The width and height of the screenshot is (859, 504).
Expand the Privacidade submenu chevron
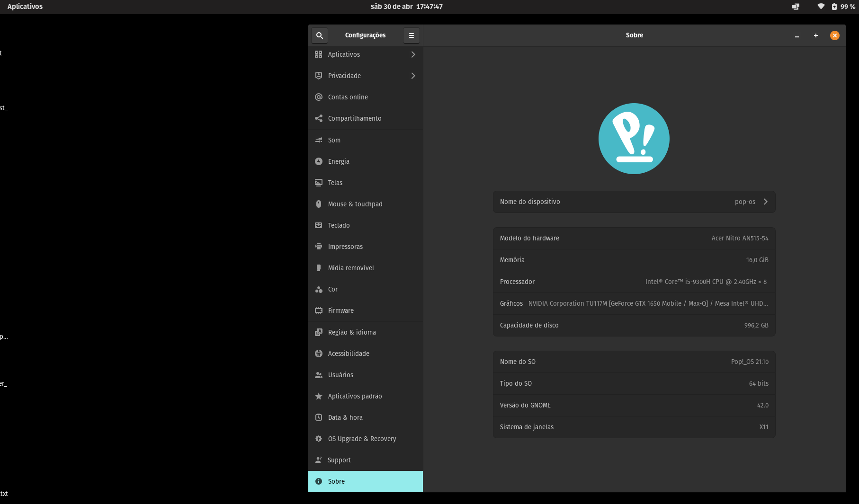(x=413, y=76)
